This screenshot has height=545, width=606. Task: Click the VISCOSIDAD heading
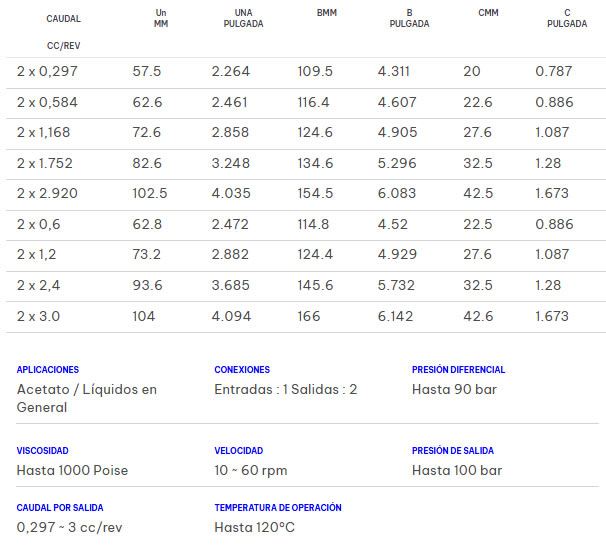tap(43, 451)
